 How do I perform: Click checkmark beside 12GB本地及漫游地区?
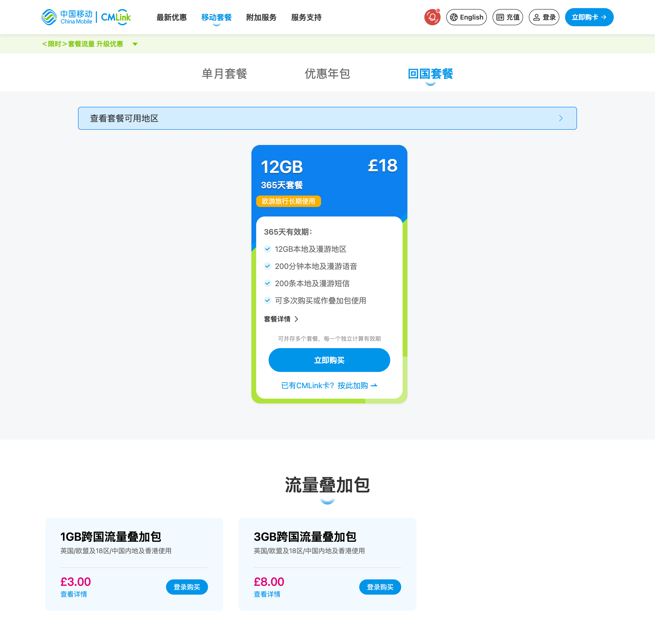[x=268, y=249]
